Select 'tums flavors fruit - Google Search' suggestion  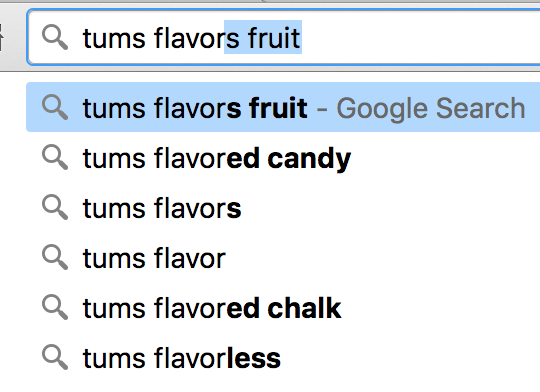(283, 107)
